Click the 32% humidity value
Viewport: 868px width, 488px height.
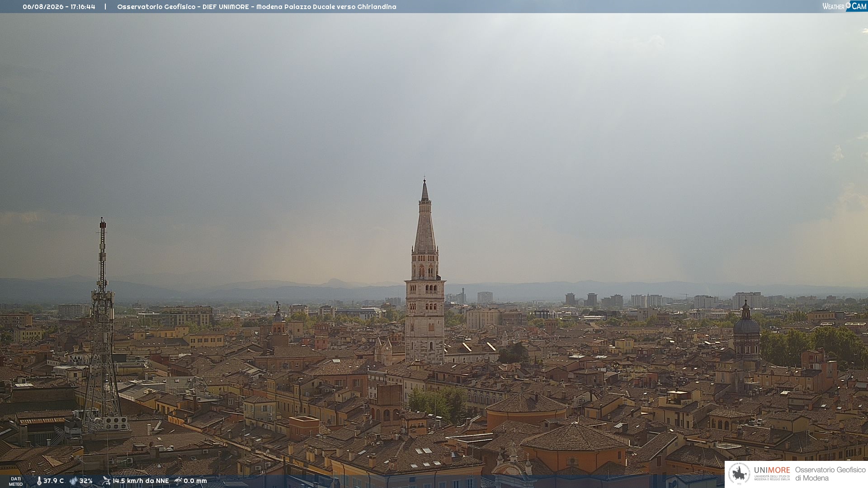tap(86, 481)
